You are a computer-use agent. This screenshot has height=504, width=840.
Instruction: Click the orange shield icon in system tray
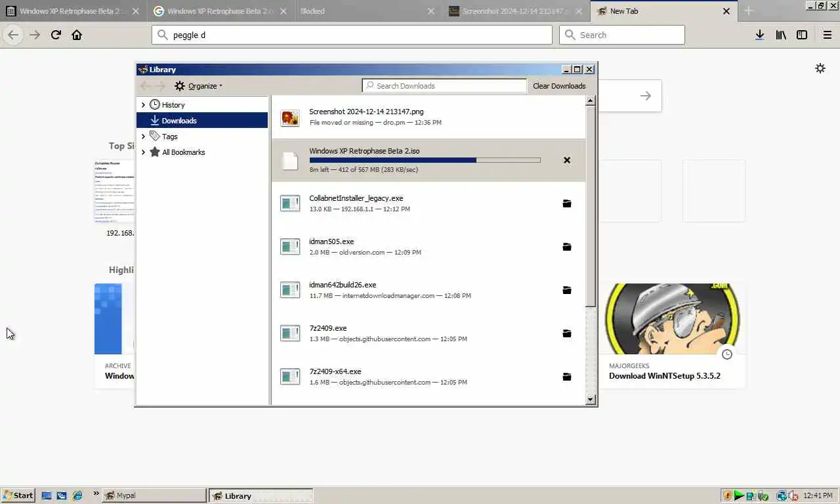pos(727,495)
